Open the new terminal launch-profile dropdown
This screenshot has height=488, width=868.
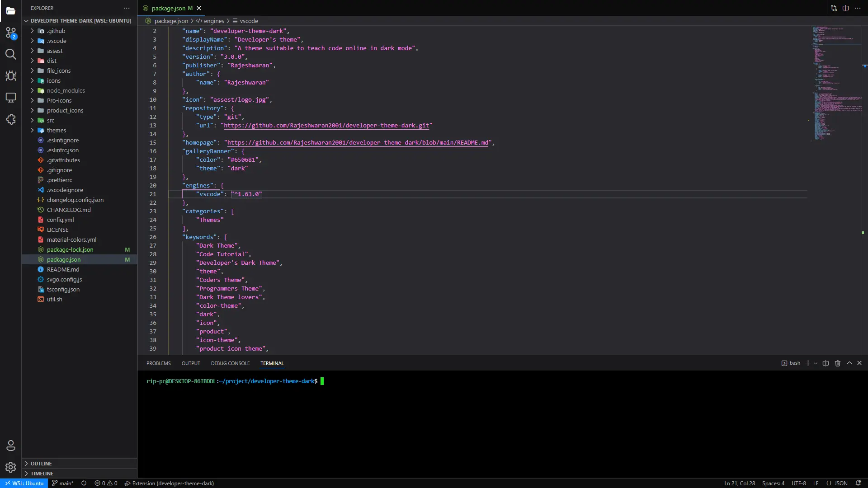point(816,363)
